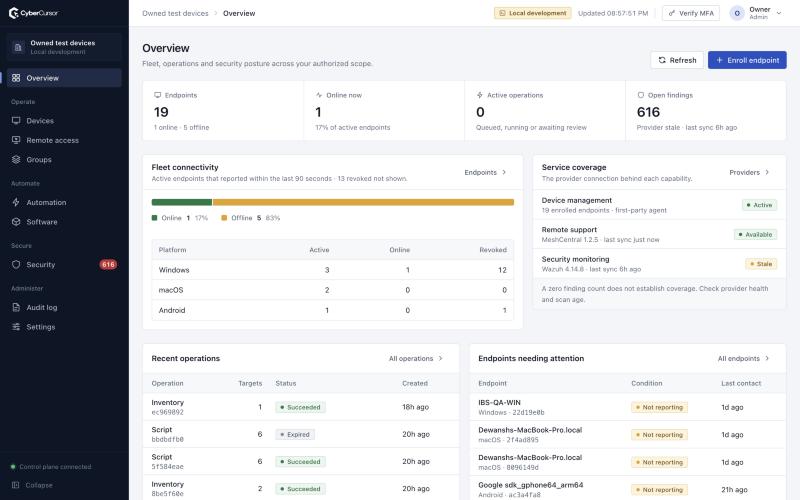Open the IBS-QA-WIN endpoint row
This screenshot has width=800, height=500.
point(628,407)
